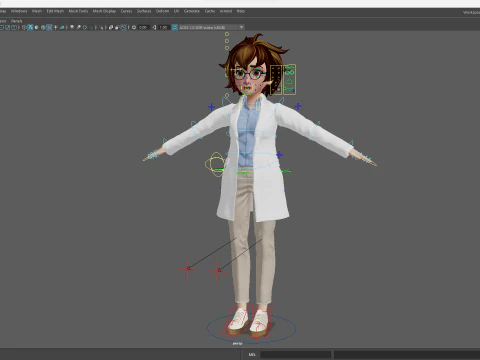Viewport: 480px width, 360px height.
Task: Open the Curves menu
Action: click(126, 11)
